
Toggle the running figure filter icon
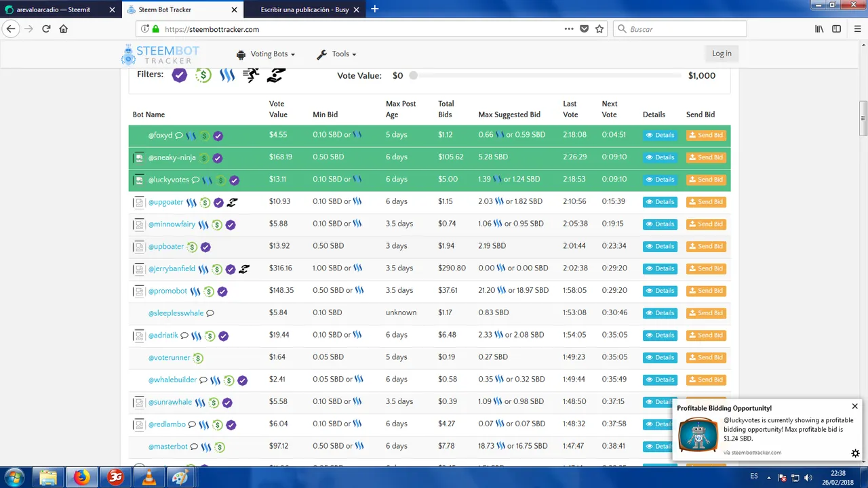251,75
